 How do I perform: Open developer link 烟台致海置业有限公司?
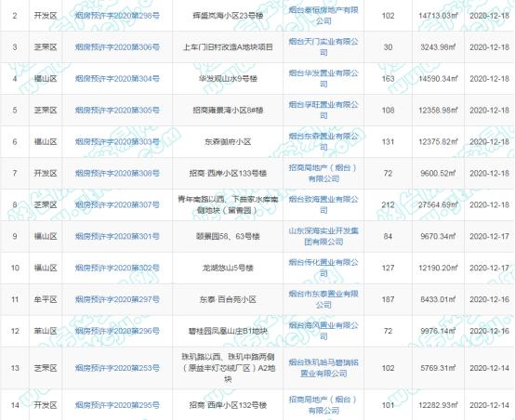[x=324, y=205]
